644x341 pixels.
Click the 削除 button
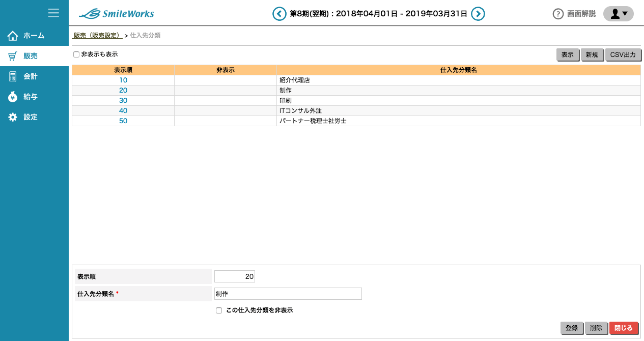(x=596, y=328)
